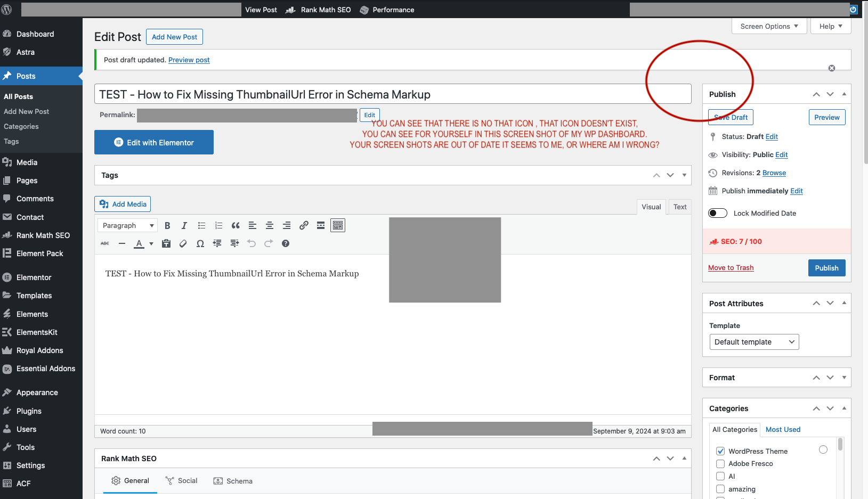
Task: Toggle bold formatting in editor toolbar
Action: pyautogui.click(x=167, y=226)
